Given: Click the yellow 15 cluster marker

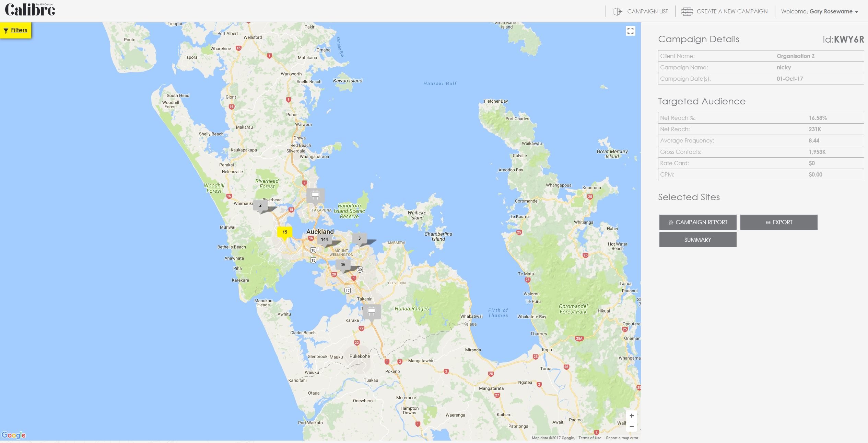Looking at the screenshot, I should (x=284, y=232).
